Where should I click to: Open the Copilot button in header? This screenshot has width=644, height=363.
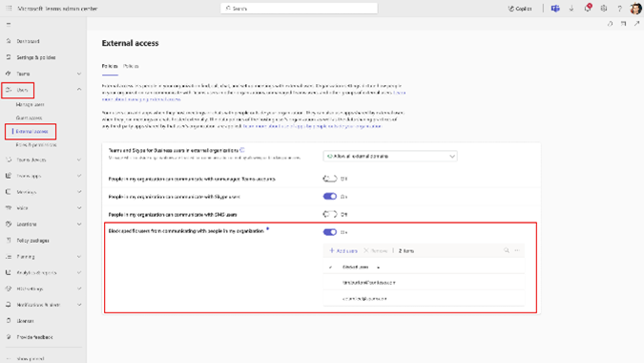click(x=520, y=9)
